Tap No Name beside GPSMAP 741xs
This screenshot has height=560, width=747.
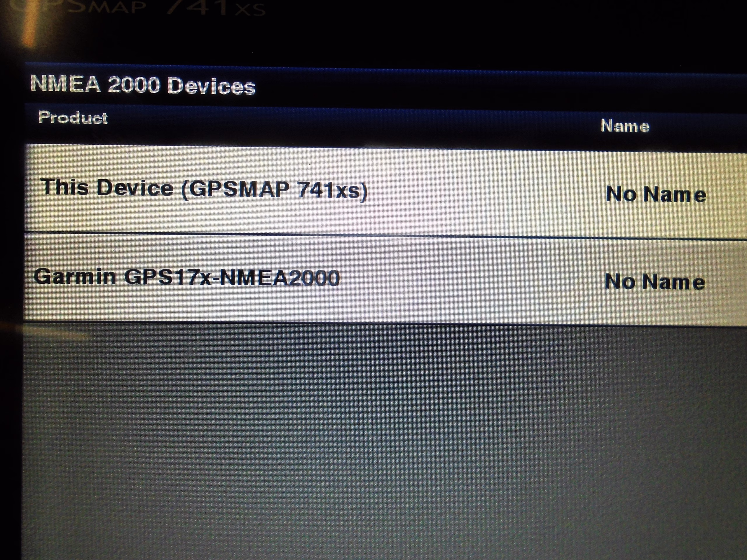[656, 195]
